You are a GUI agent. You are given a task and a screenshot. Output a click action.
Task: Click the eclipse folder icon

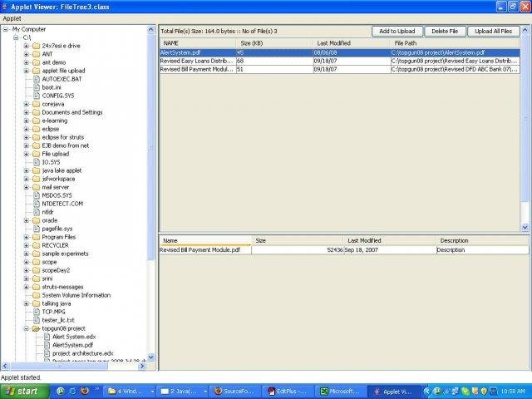point(37,129)
